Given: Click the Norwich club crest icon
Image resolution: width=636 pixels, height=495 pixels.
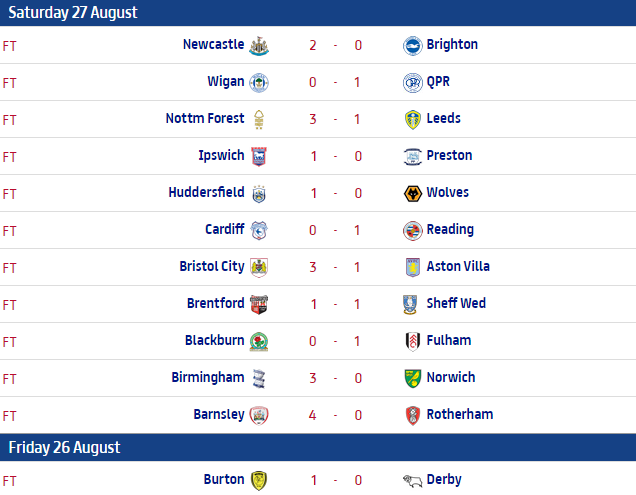Looking at the screenshot, I should click(412, 378).
